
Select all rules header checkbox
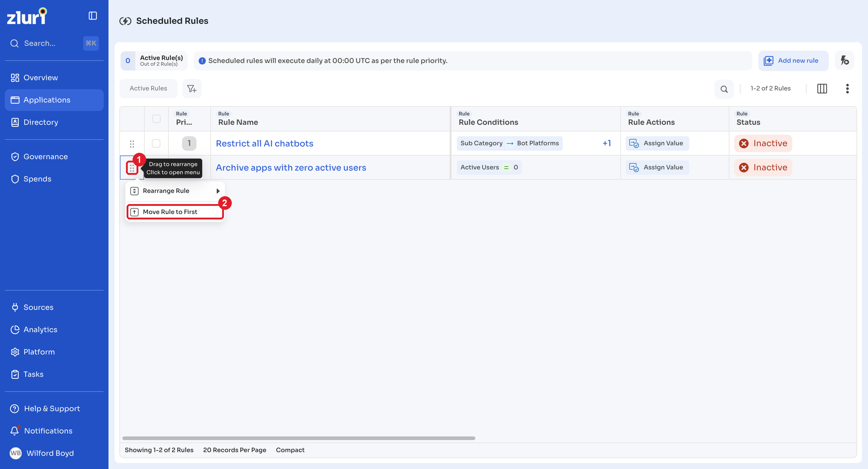pyautogui.click(x=156, y=119)
